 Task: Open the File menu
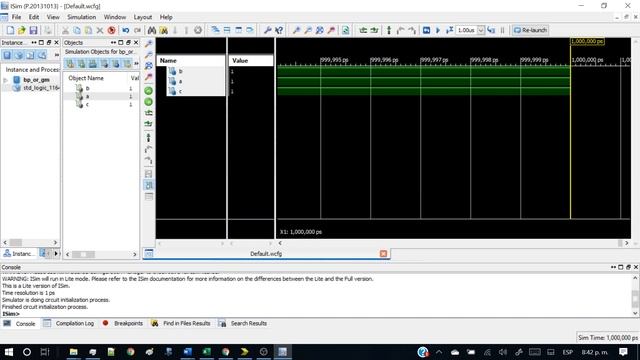pos(16,17)
